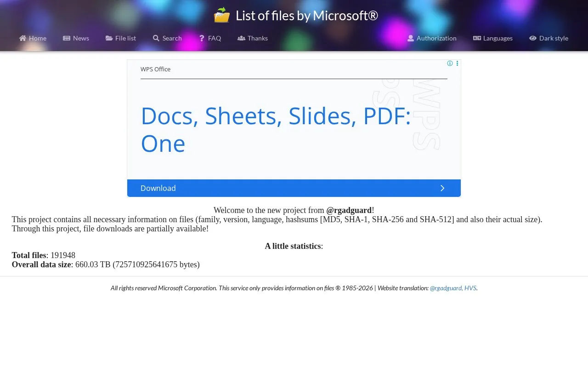Viewport: 588px width, 368px height.
Task: Click the Thanks people icon
Action: tap(241, 38)
